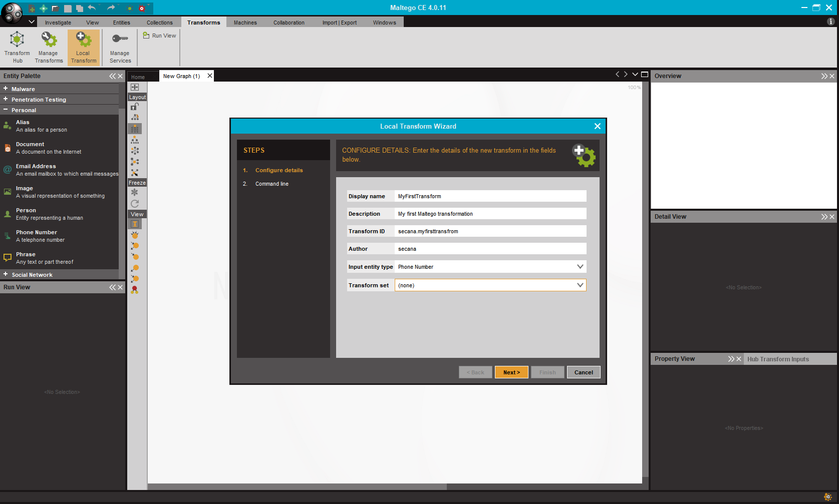Click the save all icon in the title bar
Screen dimensions: 839x504
80,9
